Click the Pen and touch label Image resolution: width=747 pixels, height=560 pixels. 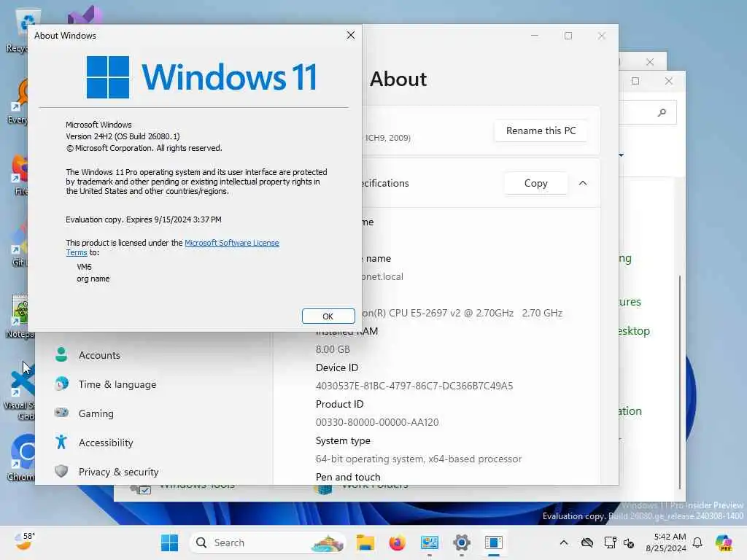pyautogui.click(x=348, y=477)
